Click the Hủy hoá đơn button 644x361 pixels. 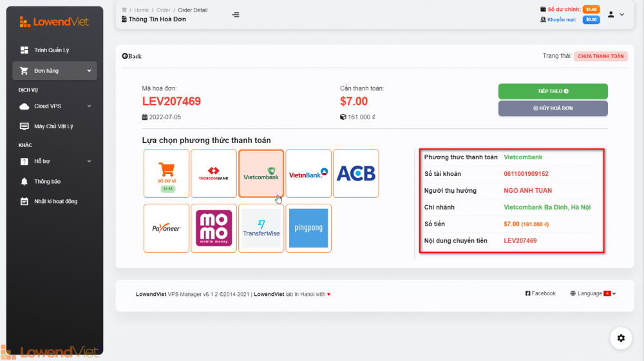coord(553,108)
